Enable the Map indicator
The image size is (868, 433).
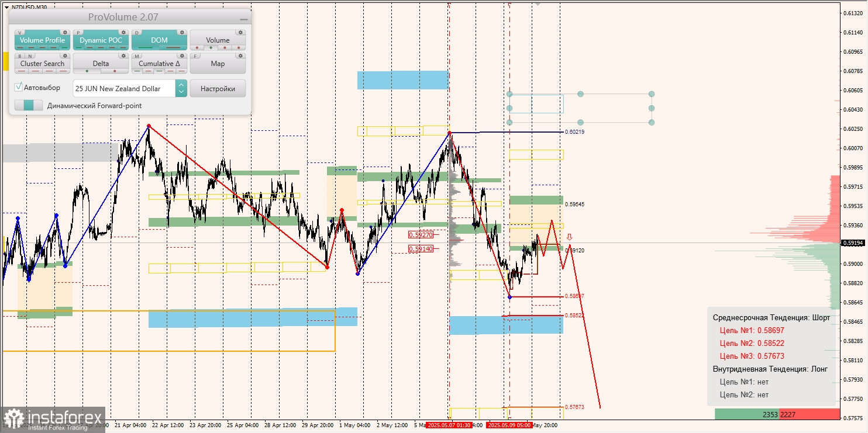coord(218,64)
